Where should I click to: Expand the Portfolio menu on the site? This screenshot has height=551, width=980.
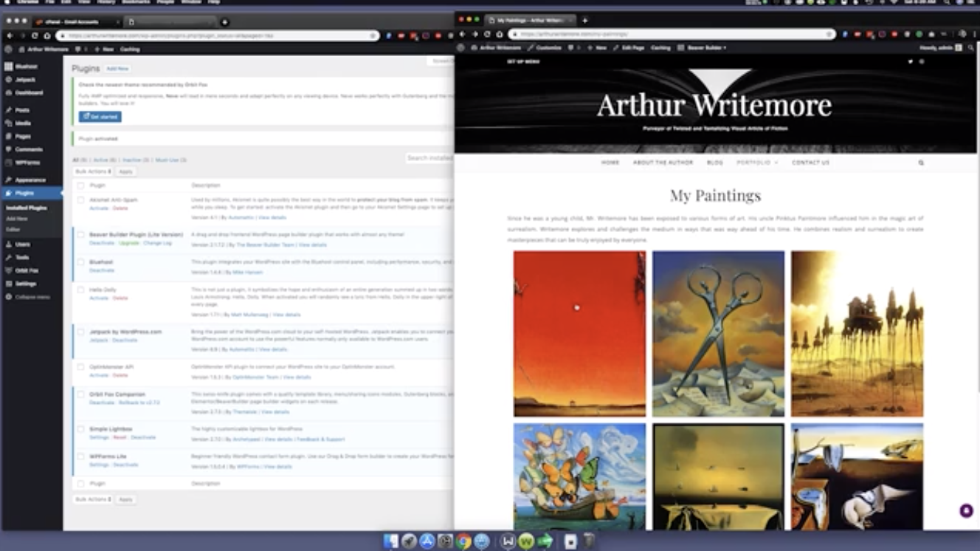[757, 162]
